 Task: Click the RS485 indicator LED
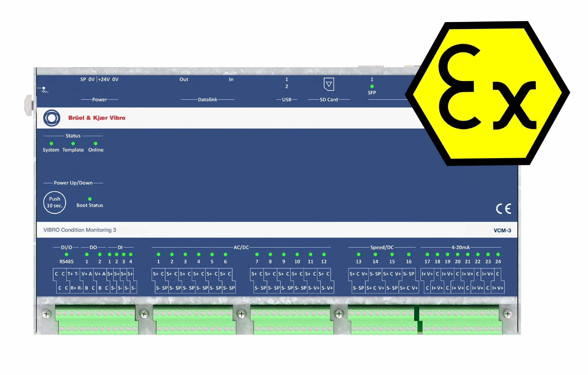pyautogui.click(x=66, y=254)
